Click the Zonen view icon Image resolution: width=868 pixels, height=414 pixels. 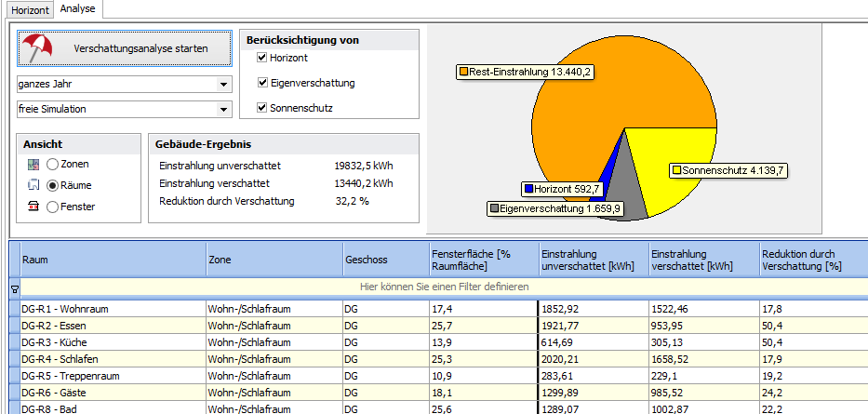33,165
